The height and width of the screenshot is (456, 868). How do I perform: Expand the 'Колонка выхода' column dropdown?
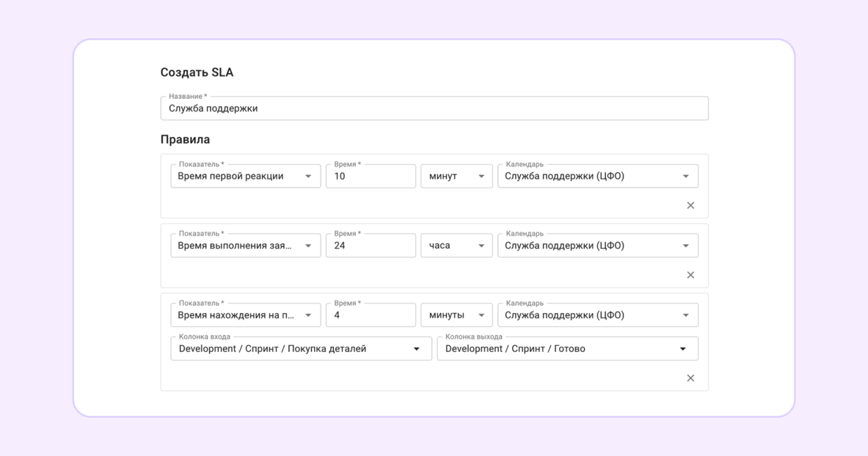pyautogui.click(x=567, y=349)
